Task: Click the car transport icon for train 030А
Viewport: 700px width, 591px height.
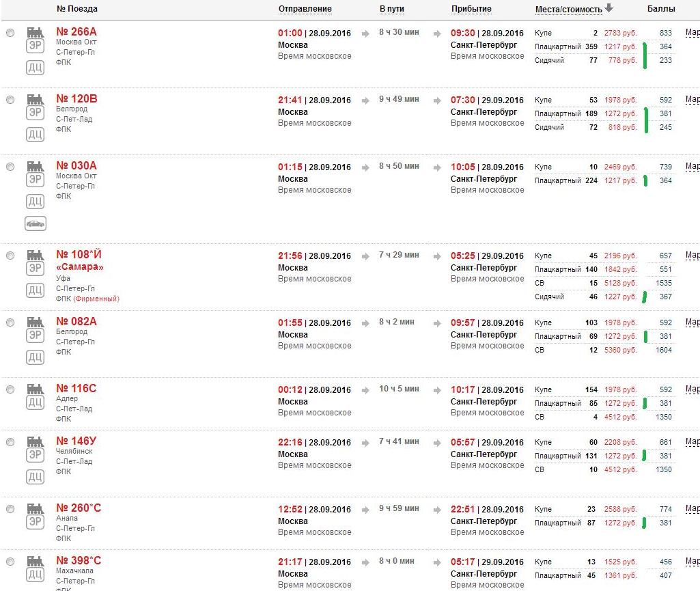Action: [x=35, y=223]
